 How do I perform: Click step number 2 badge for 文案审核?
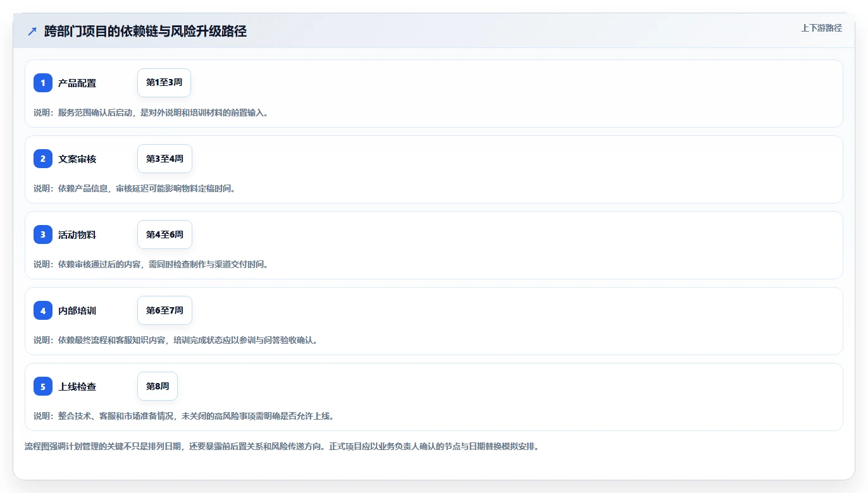(x=43, y=159)
